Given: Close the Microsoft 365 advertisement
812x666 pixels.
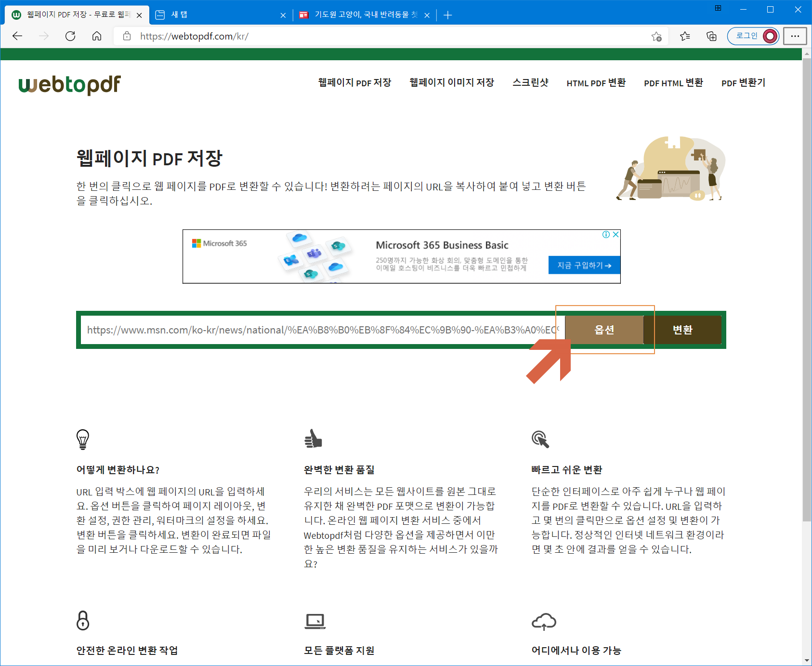Looking at the screenshot, I should pyautogui.click(x=616, y=235).
